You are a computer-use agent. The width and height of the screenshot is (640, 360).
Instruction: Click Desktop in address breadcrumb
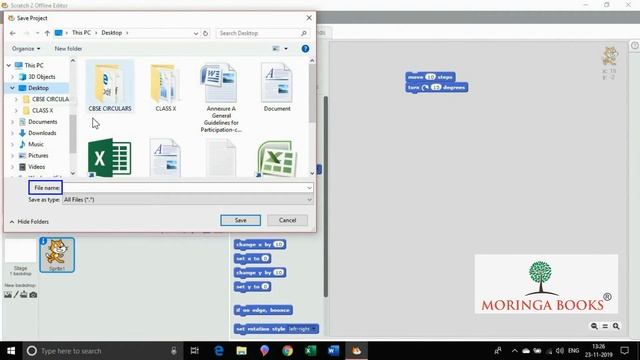pyautogui.click(x=111, y=33)
